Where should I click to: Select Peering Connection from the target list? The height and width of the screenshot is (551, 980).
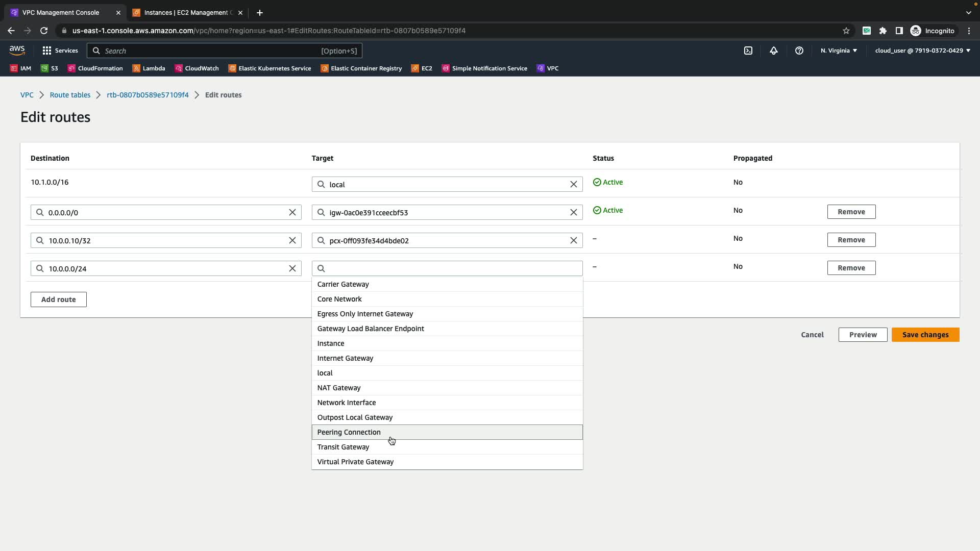coord(349,432)
